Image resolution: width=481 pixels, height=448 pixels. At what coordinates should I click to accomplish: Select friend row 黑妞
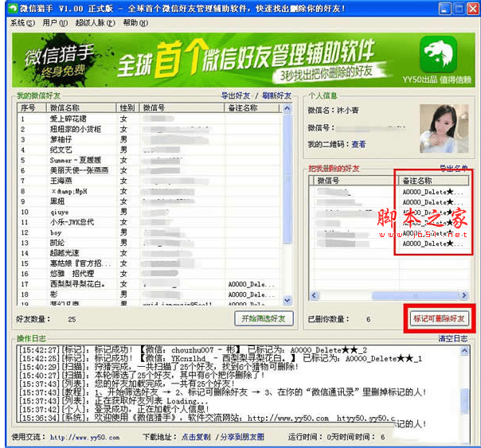coord(149,201)
